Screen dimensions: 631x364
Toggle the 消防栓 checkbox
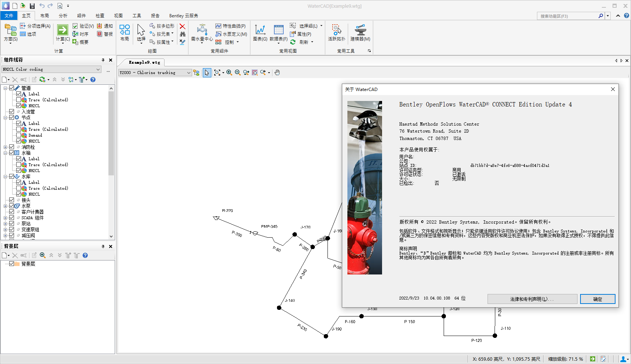(11, 147)
